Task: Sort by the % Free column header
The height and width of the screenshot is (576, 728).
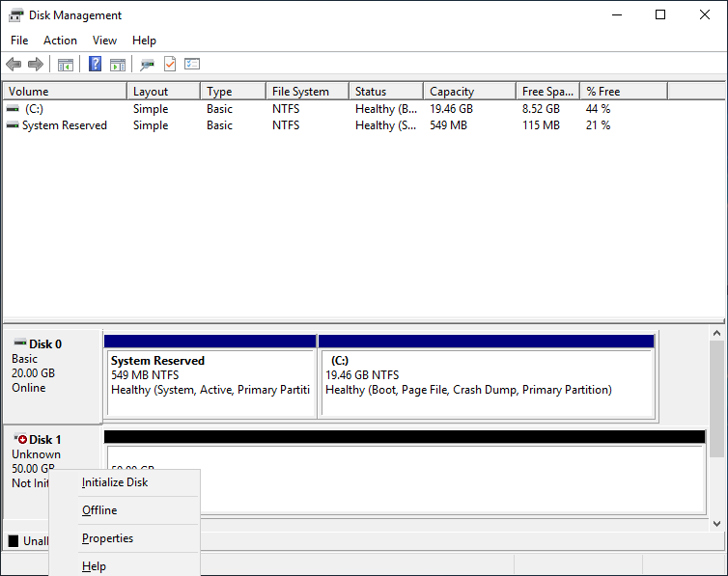Action: pos(624,92)
